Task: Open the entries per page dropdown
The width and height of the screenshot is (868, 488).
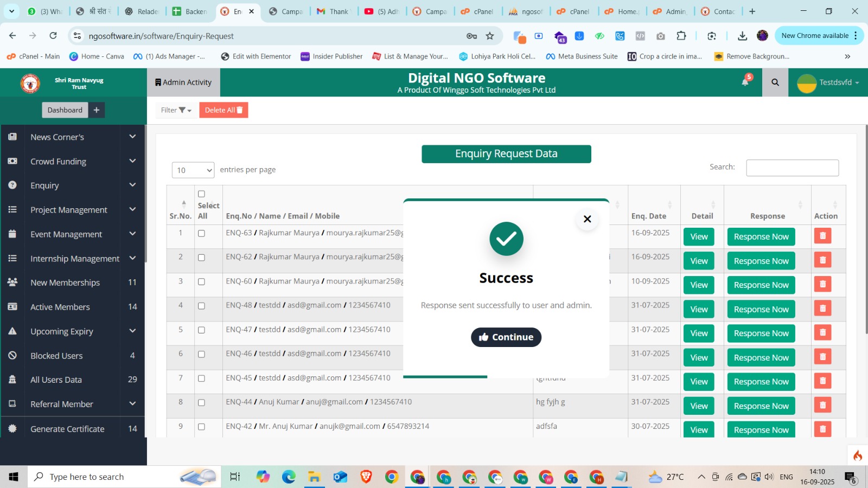Action: [193, 170]
